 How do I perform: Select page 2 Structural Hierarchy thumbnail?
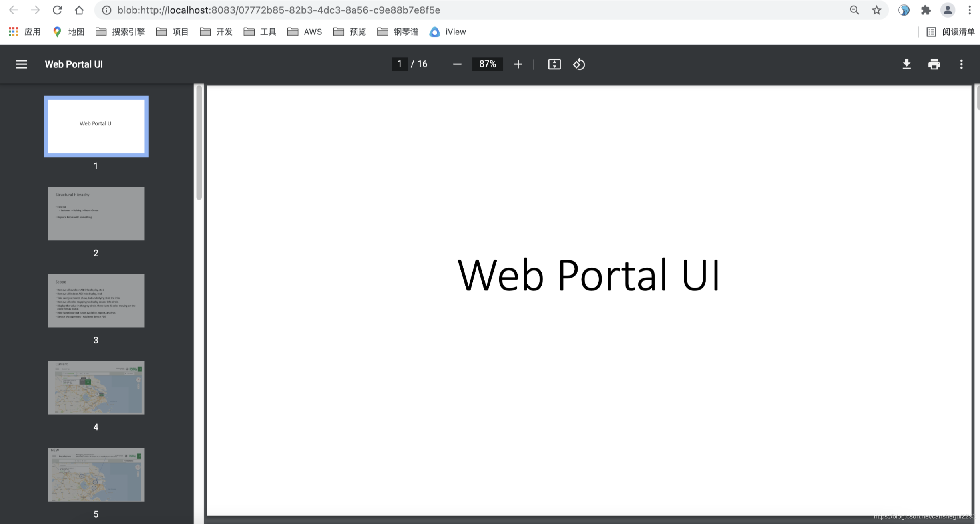[96, 214]
